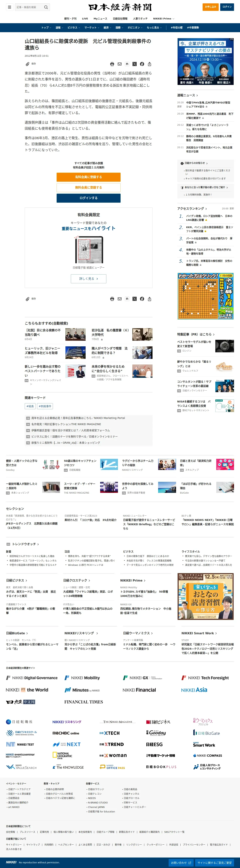Open the NIKKEI Asia logo
This screenshot has width=240, height=868.
(194, 690)
